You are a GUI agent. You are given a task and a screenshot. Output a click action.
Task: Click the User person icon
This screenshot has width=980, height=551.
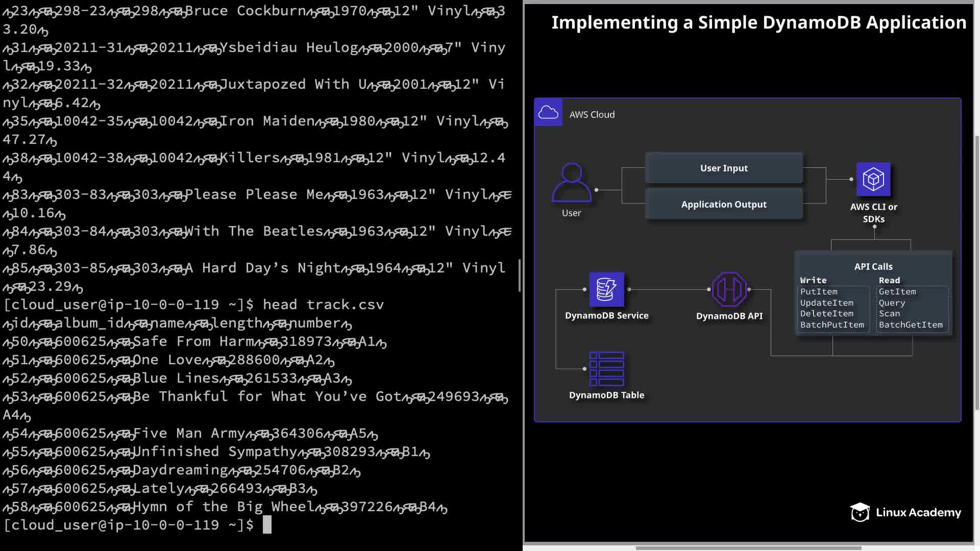[572, 183]
